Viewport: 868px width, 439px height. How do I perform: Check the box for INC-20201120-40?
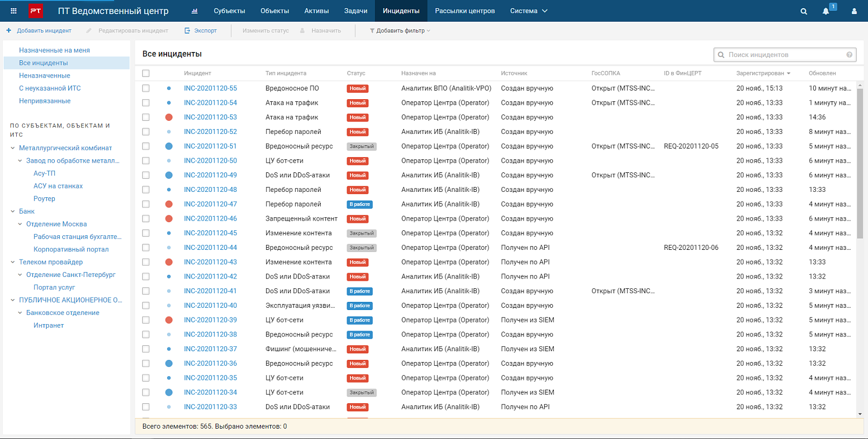click(146, 306)
